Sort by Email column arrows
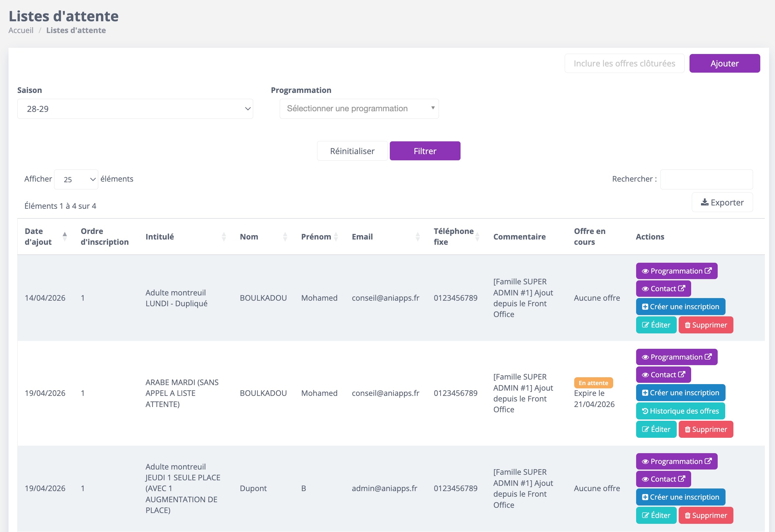775x532 pixels. pos(417,237)
